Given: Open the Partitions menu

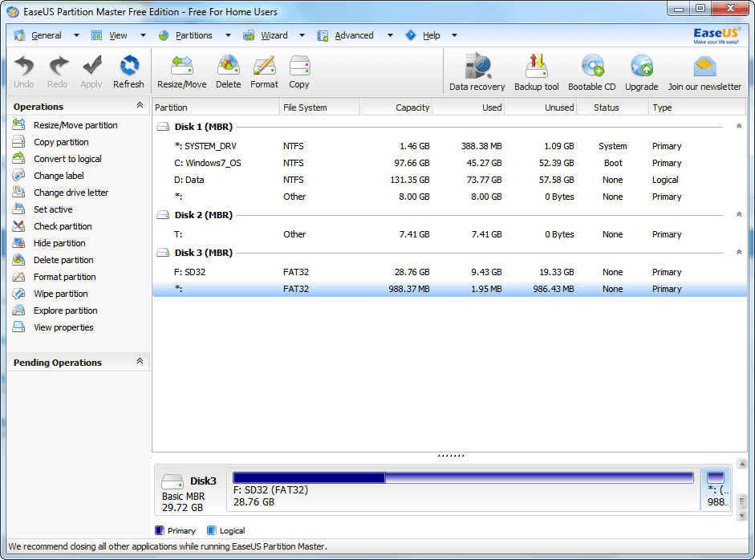Looking at the screenshot, I should point(193,35).
